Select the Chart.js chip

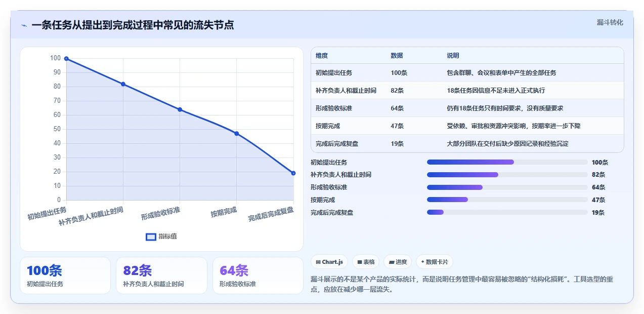[329, 262]
